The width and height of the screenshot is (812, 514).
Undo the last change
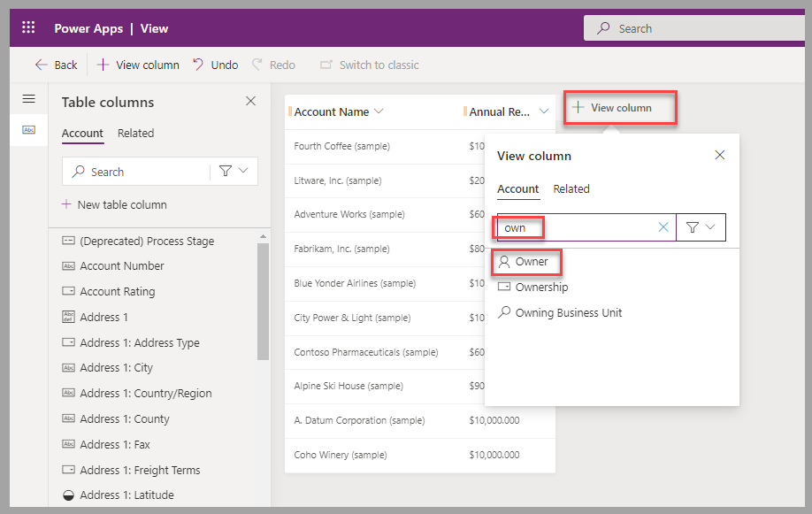click(x=216, y=65)
